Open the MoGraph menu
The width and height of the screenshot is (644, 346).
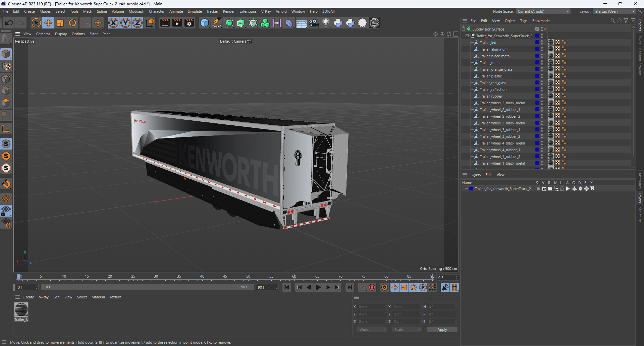(x=136, y=11)
